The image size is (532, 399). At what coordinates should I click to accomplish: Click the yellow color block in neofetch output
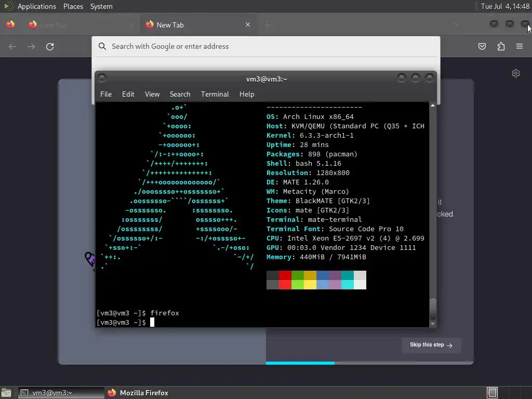point(310,280)
